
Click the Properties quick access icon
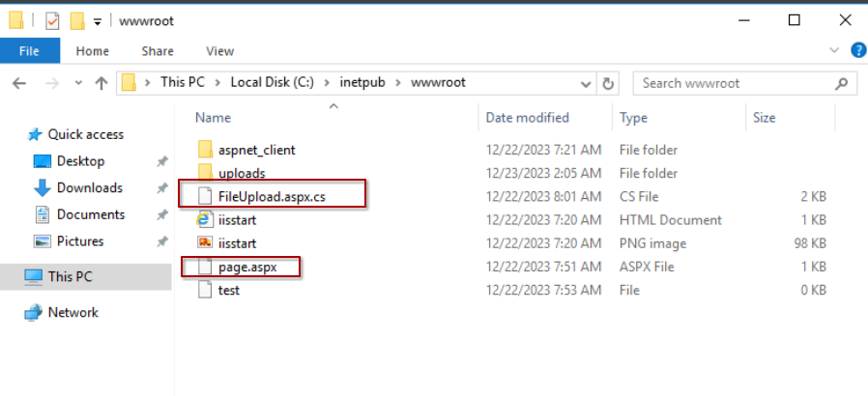(x=52, y=19)
